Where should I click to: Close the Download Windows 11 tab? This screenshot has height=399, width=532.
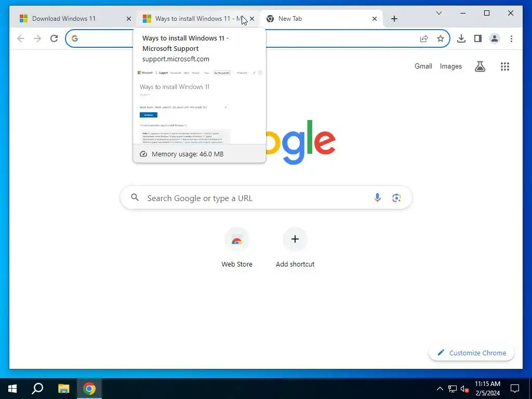pyautogui.click(x=129, y=19)
